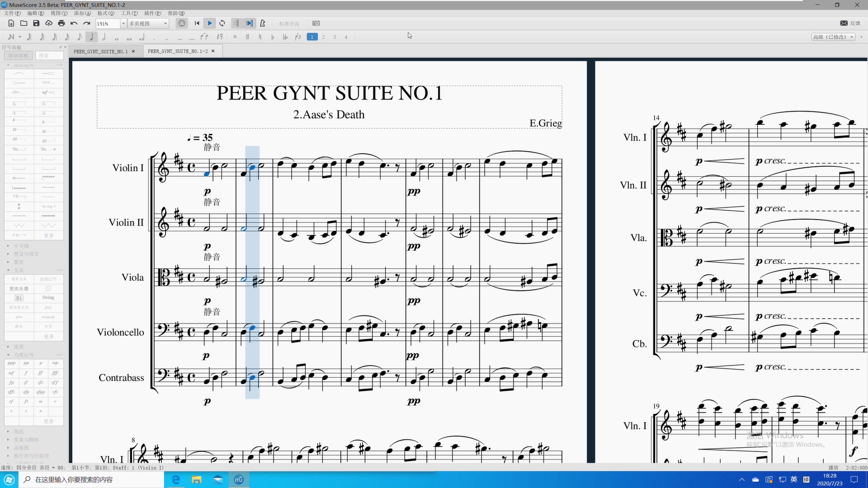The height and width of the screenshot is (488, 868).
Task: Undo the last action
Action: (74, 23)
